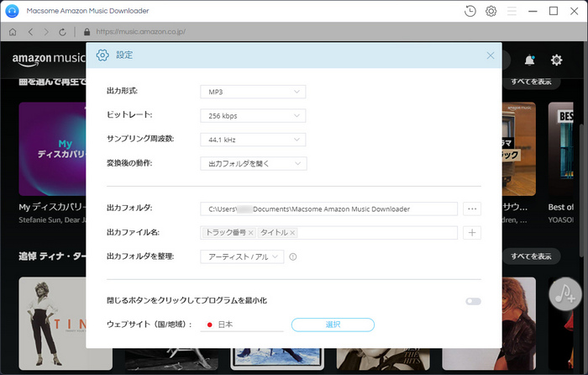
Task: Open the Best of YOASOBI thumbnail
Action: click(x=560, y=149)
